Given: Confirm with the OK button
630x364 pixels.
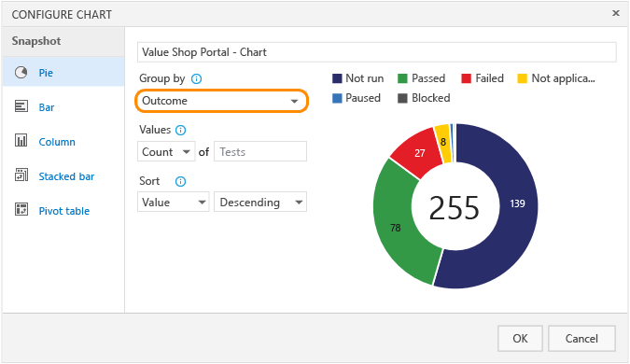Looking at the screenshot, I should pyautogui.click(x=520, y=338).
